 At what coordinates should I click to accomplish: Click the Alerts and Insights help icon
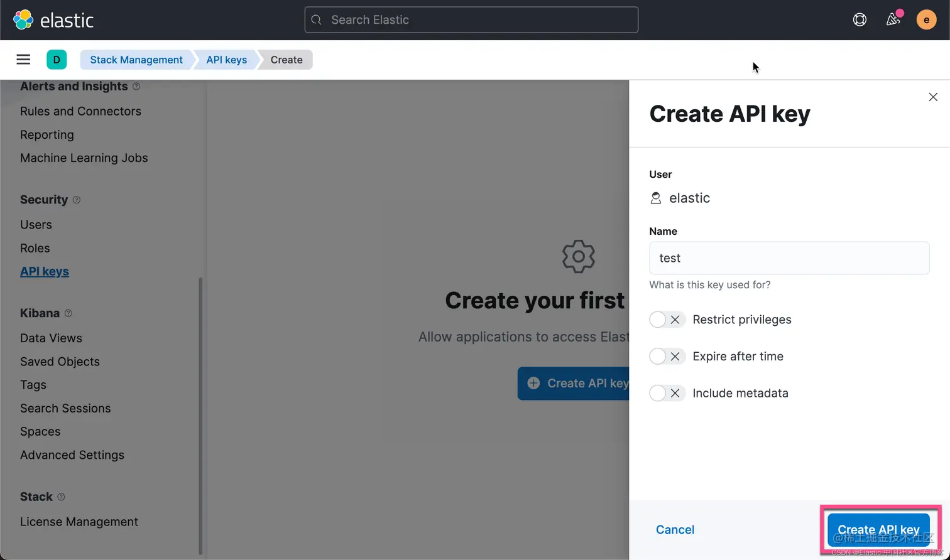point(136,87)
